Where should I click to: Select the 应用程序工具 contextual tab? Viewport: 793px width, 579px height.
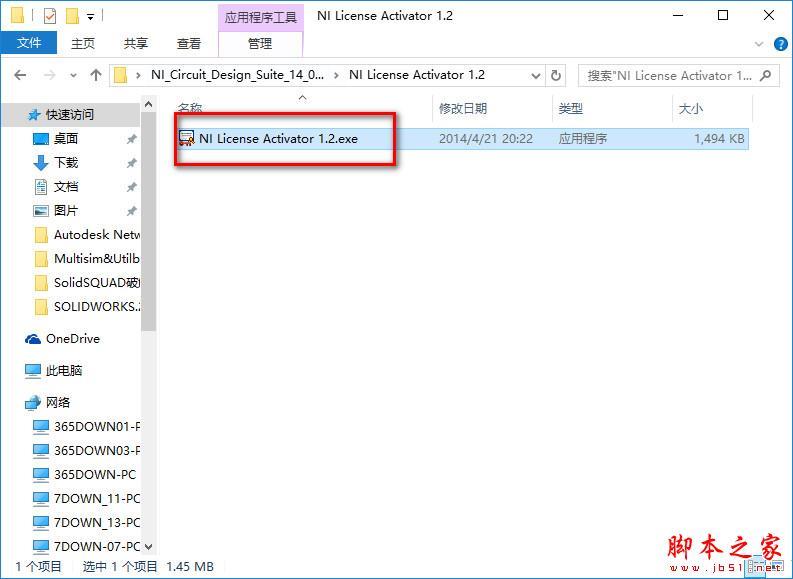tap(260, 17)
